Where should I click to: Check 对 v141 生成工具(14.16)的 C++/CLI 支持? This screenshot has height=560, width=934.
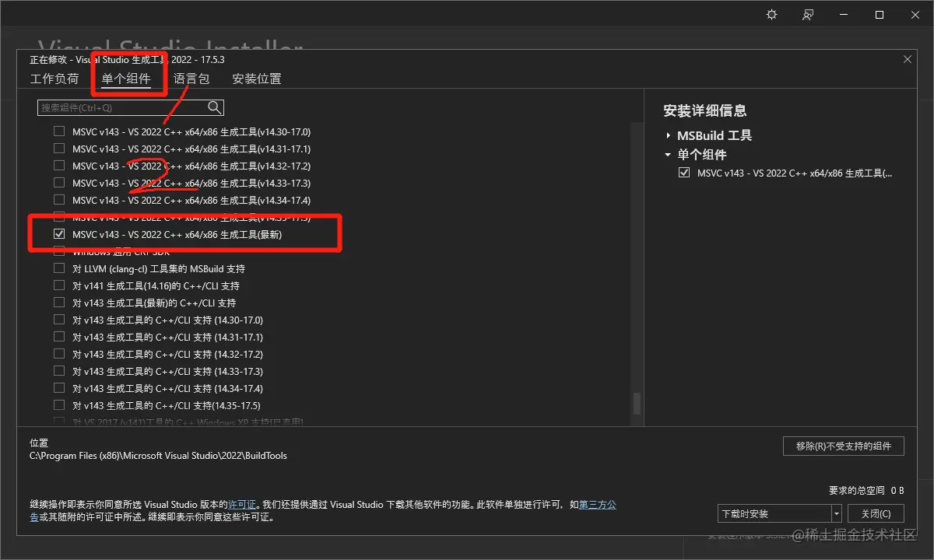click(59, 285)
